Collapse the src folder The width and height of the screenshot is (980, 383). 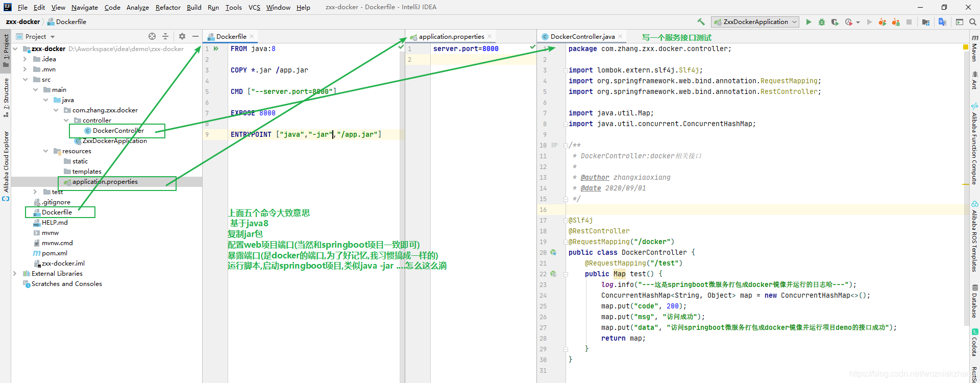(x=26, y=80)
